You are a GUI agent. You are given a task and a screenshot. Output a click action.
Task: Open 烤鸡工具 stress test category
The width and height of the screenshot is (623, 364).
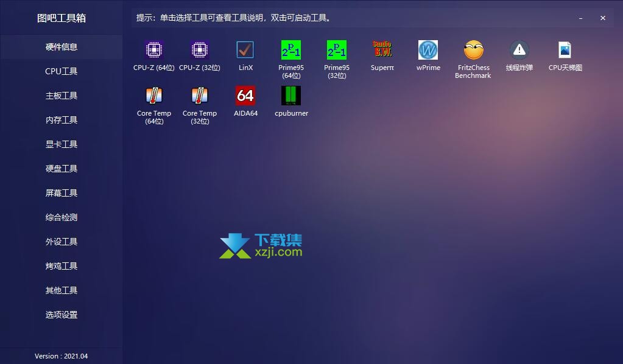(62, 266)
